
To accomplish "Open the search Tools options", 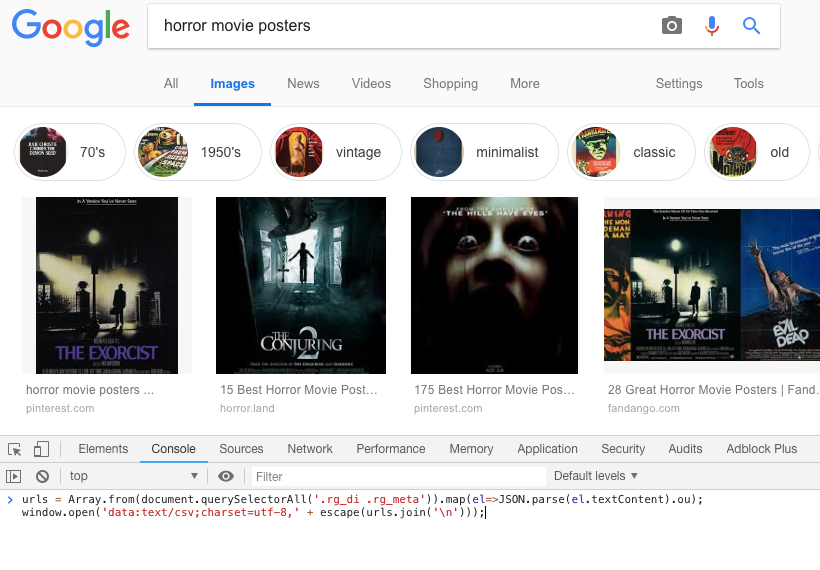I will (x=748, y=84).
